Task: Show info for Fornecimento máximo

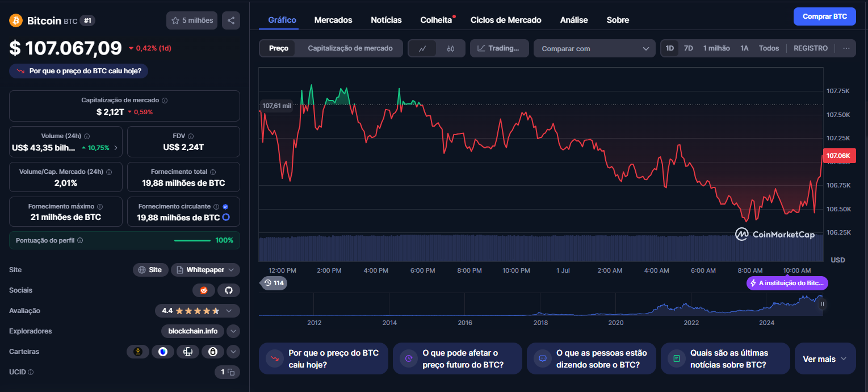Action: coord(100,207)
